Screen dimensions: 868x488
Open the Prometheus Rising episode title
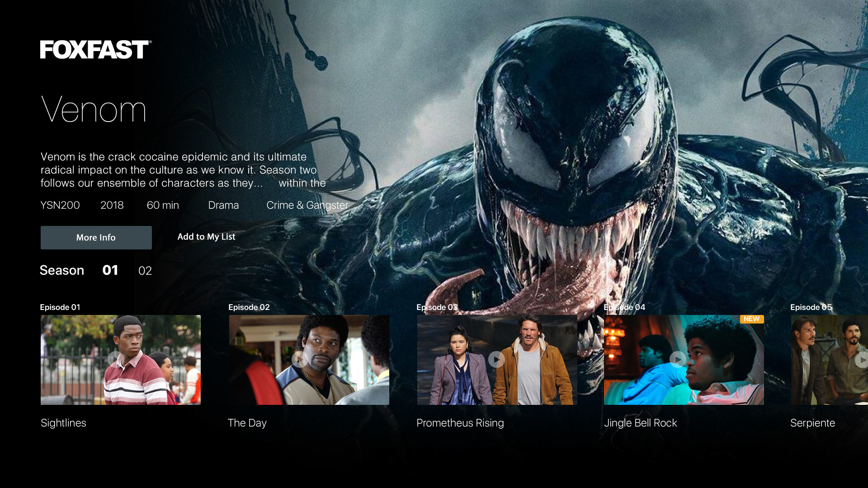click(460, 423)
